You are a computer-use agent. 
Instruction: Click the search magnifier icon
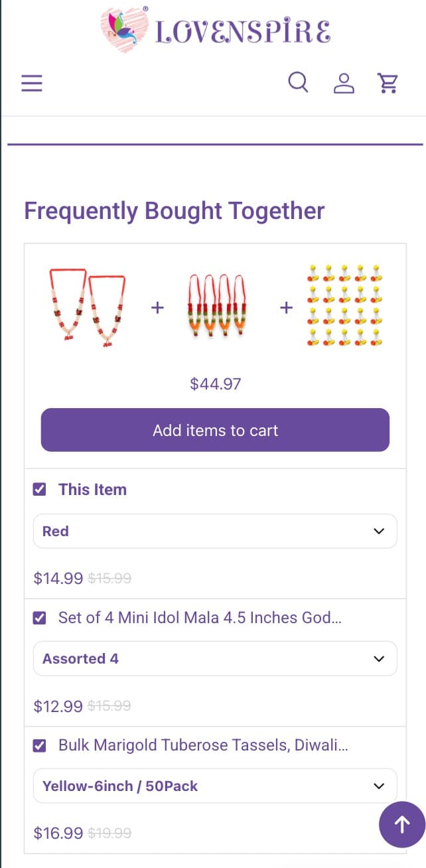[x=298, y=82]
